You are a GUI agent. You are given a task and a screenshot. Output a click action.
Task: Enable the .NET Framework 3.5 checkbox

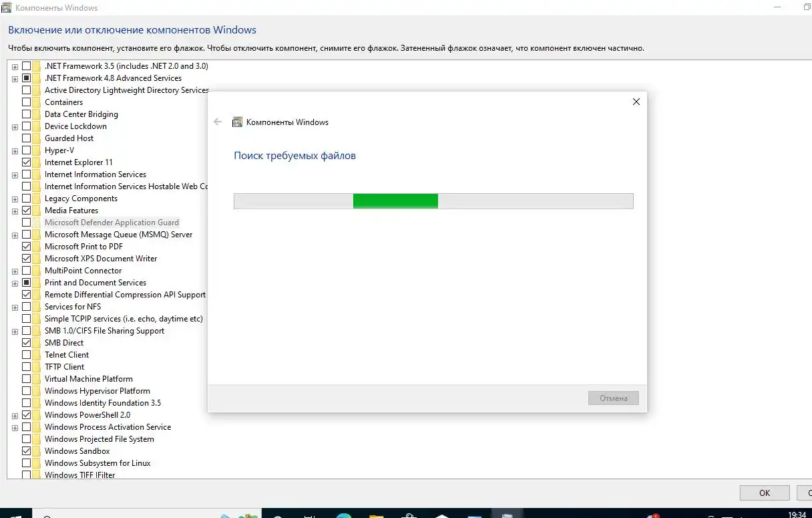point(27,66)
